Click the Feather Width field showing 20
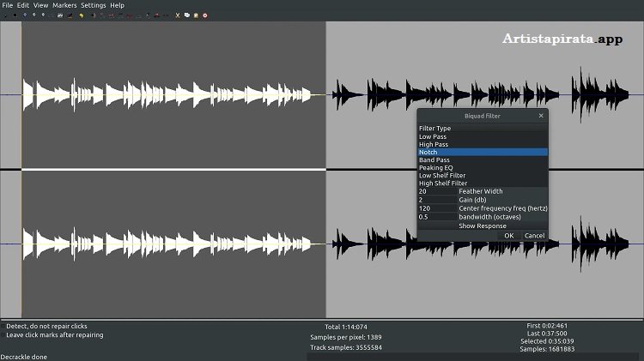The width and height of the screenshot is (644, 361). [x=437, y=191]
